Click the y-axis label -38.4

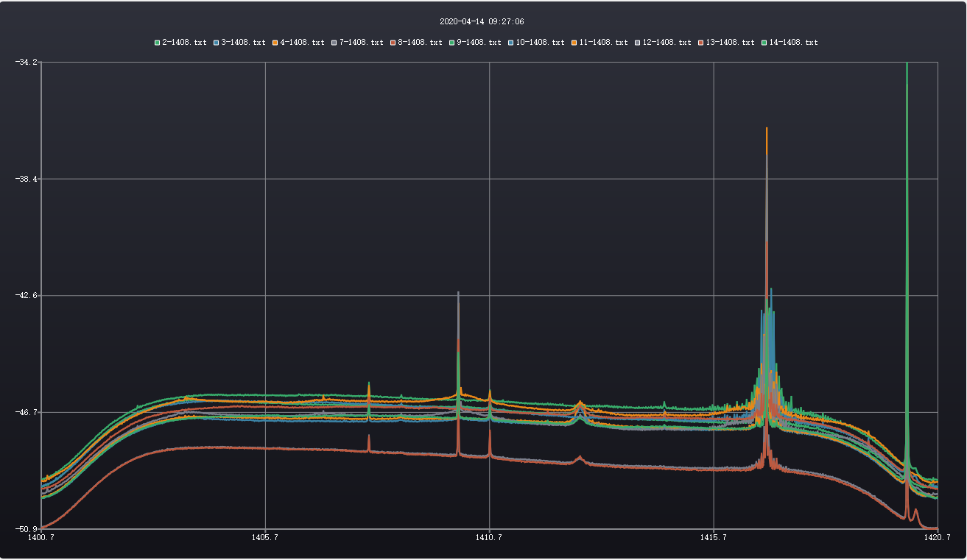click(26, 179)
